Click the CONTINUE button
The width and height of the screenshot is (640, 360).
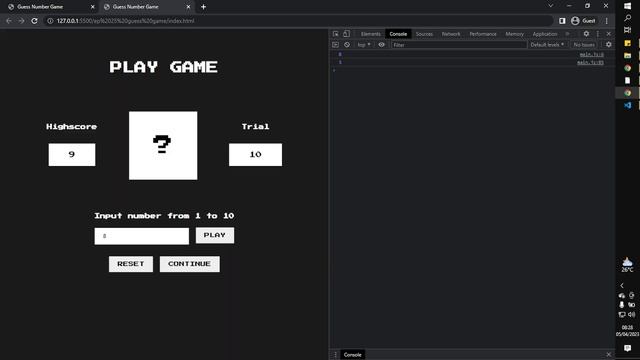pos(189,264)
